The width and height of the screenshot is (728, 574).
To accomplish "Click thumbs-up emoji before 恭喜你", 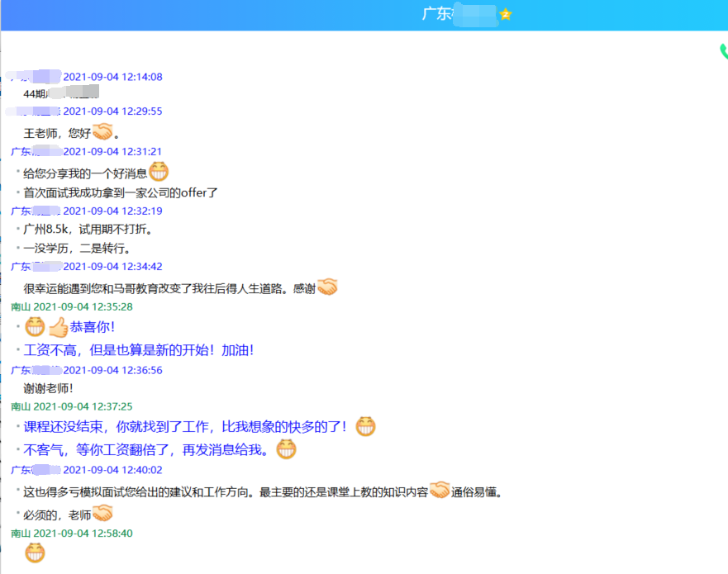I will [x=58, y=327].
